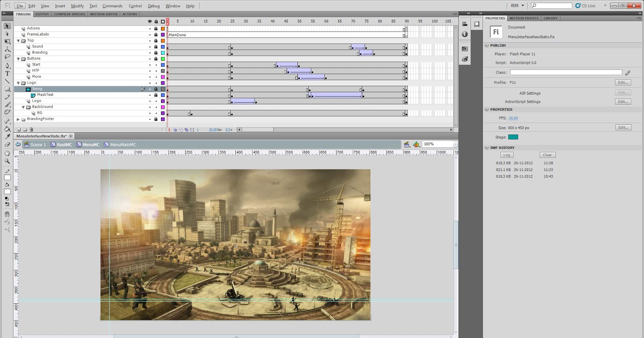The height and width of the screenshot is (338, 644).
Task: Select the Brush tool
Action: [7, 105]
